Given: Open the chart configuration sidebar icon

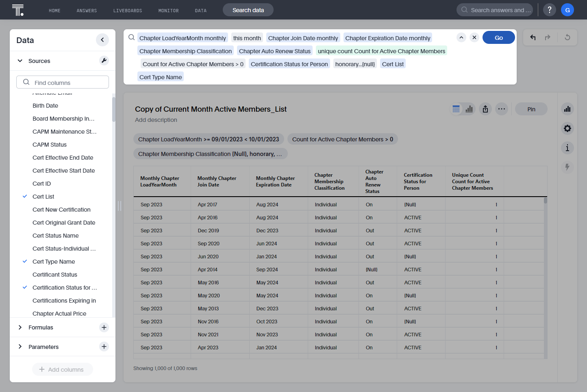Looking at the screenshot, I should pyautogui.click(x=567, y=109).
